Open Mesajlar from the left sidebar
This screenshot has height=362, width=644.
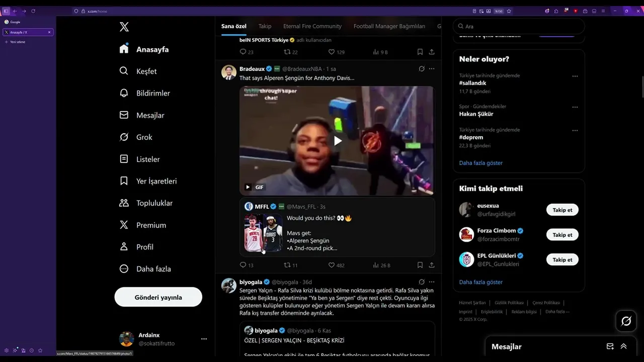pyautogui.click(x=142, y=115)
